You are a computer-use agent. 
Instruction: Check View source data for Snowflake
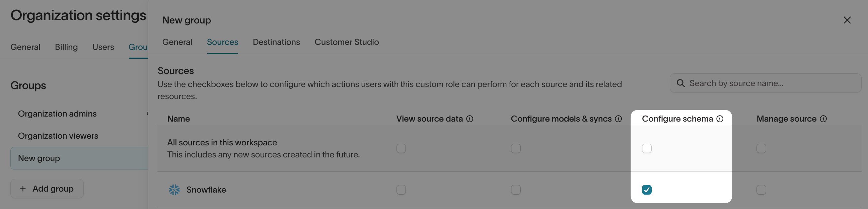coord(401,190)
